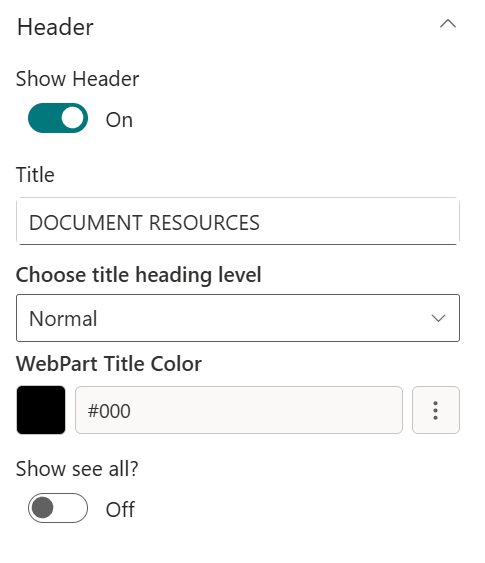Turn off the Show Header toggle
The image size is (485, 563).
click(58, 118)
